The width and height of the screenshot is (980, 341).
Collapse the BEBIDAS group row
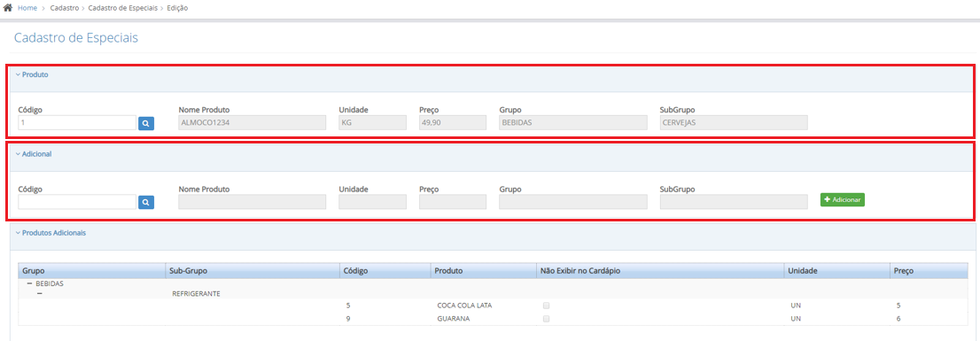click(x=29, y=283)
